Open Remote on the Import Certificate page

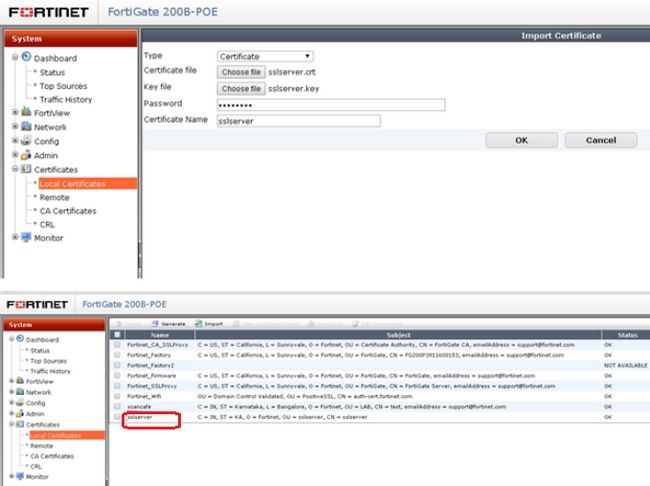(x=54, y=197)
